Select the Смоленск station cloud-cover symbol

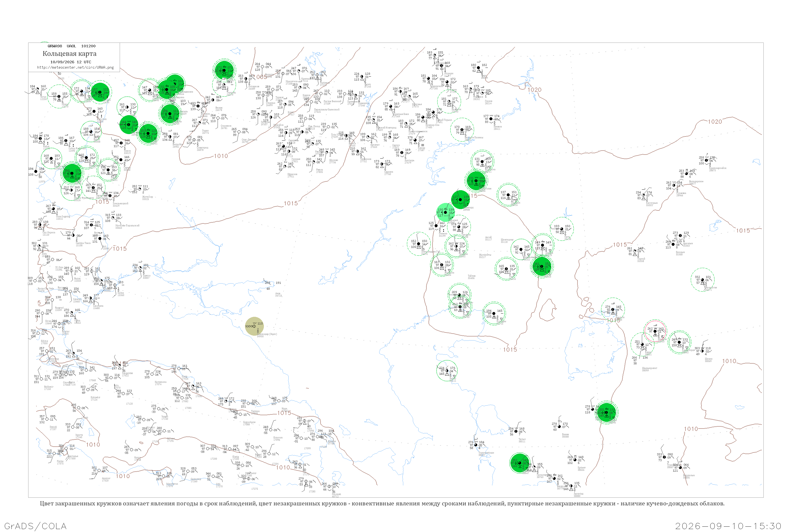point(218,118)
